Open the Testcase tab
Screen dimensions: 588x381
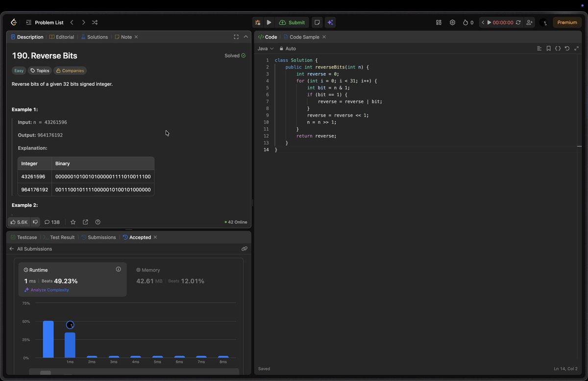[x=24, y=237]
